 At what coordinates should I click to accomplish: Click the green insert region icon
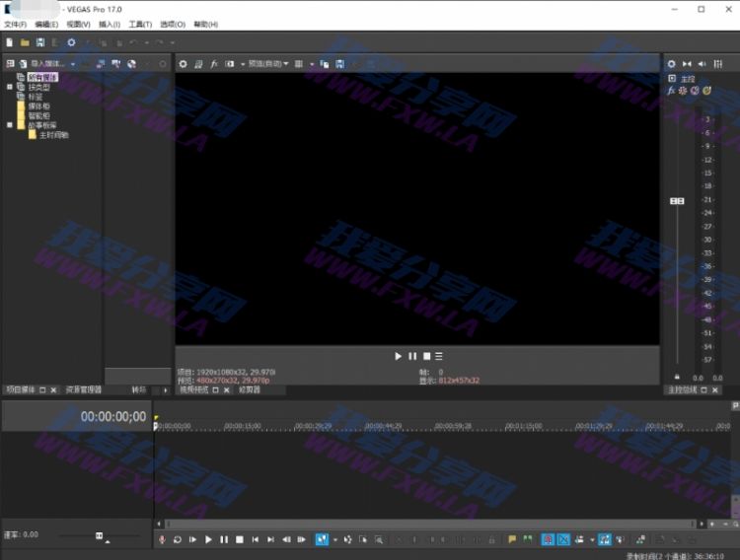coord(527,539)
